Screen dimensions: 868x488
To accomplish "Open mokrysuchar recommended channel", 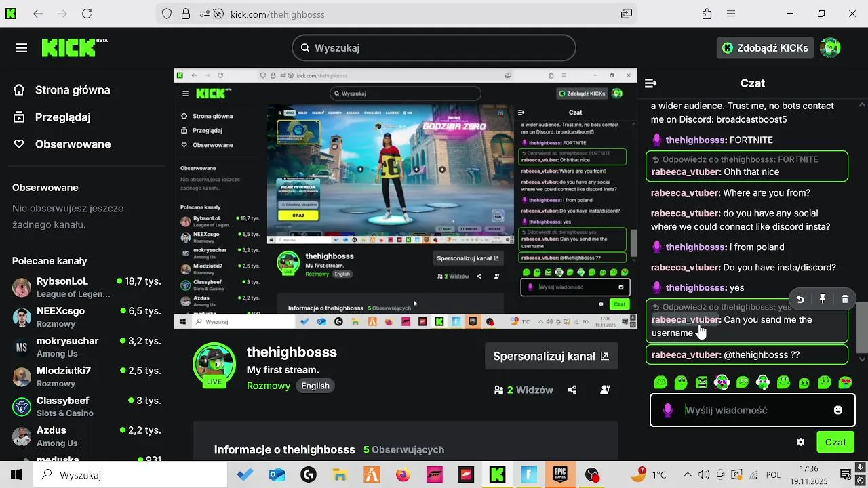I will (87, 346).
